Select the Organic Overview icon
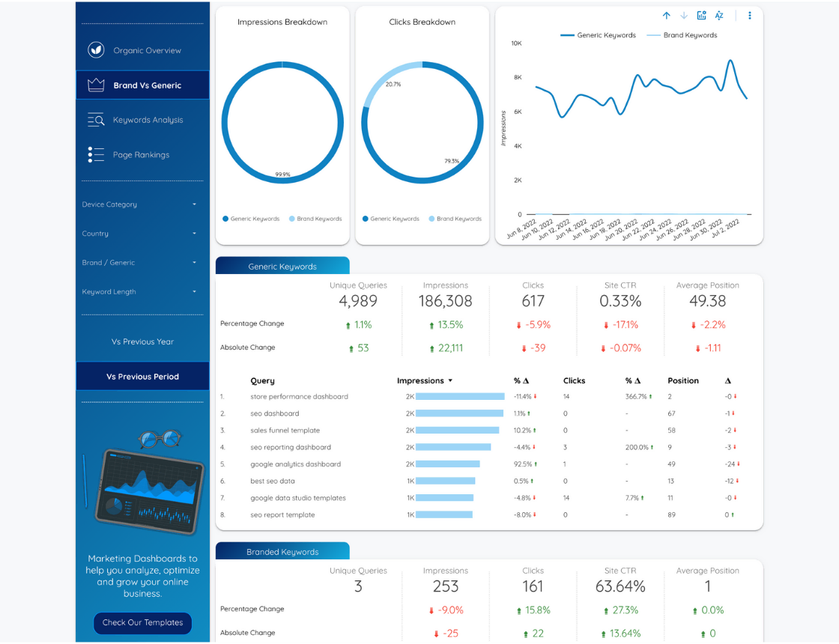Viewport: 839px width, 644px height. click(x=96, y=50)
